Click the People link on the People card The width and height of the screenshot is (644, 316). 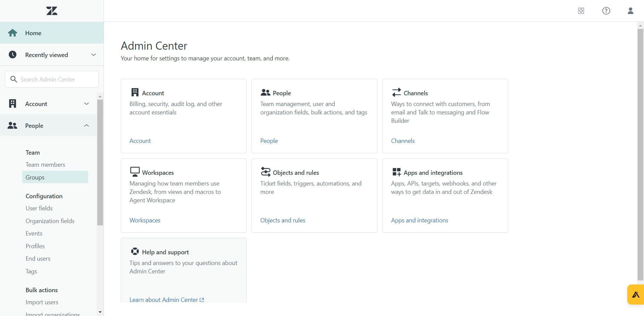coord(269,141)
